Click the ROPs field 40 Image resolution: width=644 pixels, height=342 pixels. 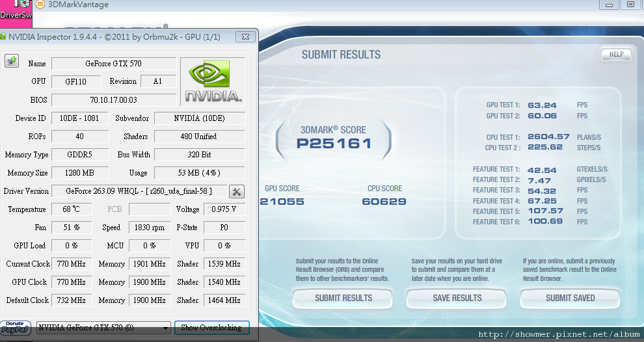[x=79, y=137]
